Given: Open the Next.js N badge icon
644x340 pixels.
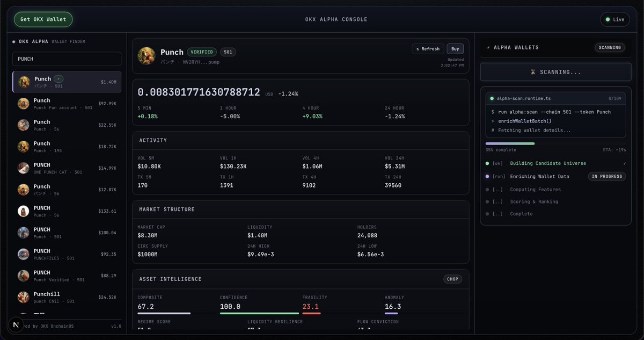Looking at the screenshot, I should pyautogui.click(x=16, y=325).
